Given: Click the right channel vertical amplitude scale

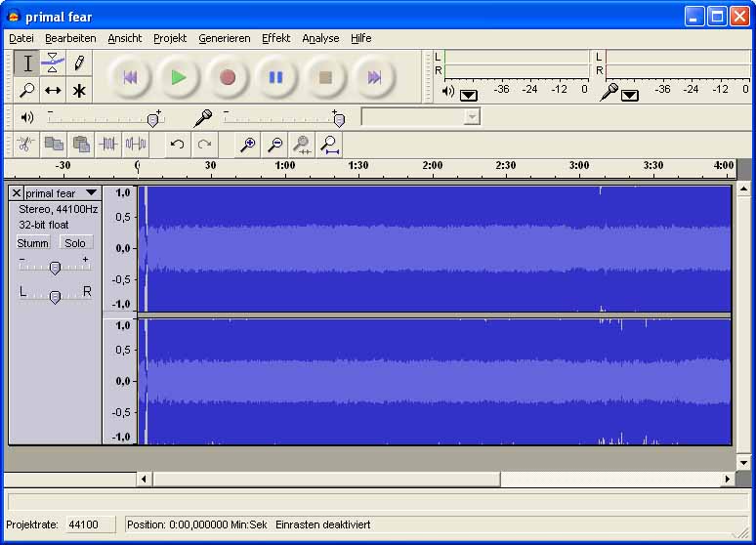Looking at the screenshot, I should (x=120, y=382).
